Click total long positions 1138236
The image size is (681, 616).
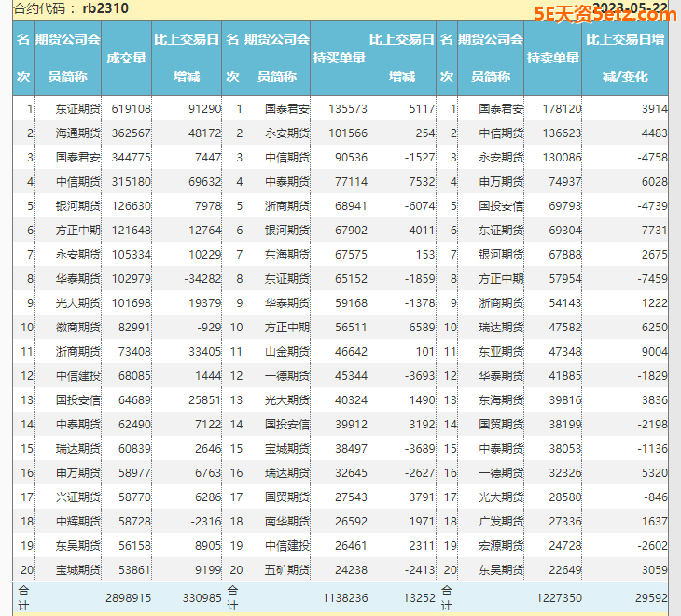coord(345,598)
